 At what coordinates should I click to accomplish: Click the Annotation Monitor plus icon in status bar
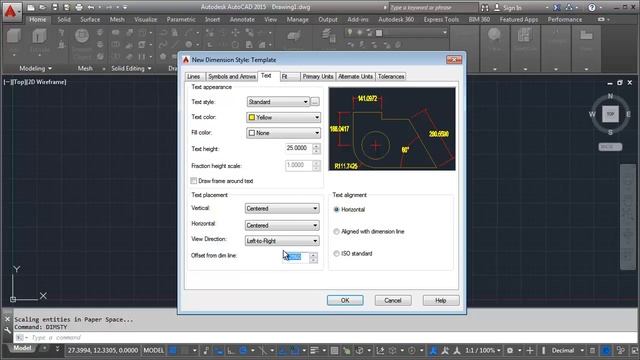(530, 350)
